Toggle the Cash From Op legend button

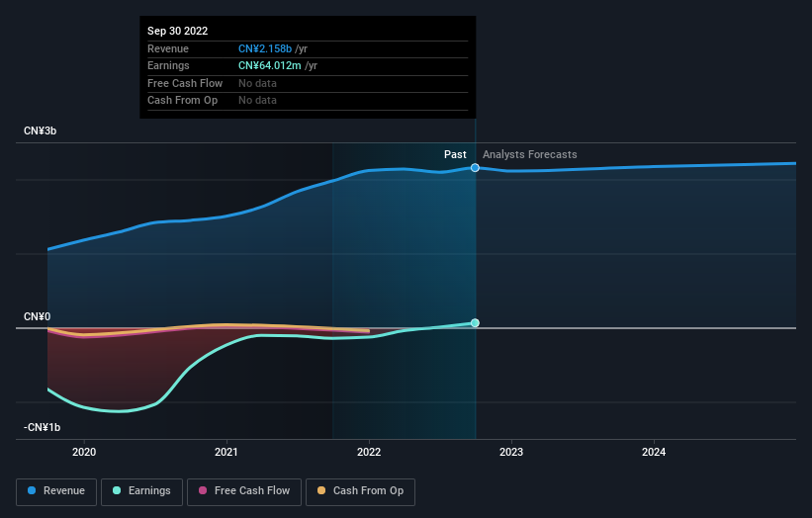[360, 491]
